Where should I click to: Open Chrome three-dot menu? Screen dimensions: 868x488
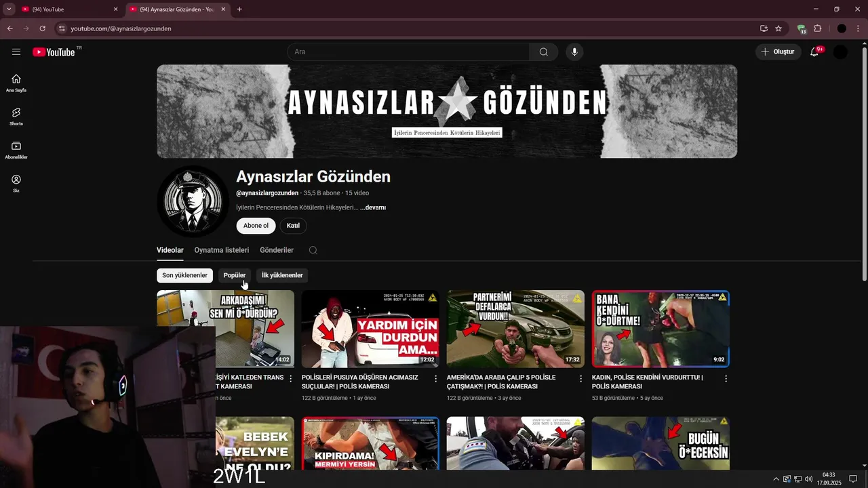(858, 28)
